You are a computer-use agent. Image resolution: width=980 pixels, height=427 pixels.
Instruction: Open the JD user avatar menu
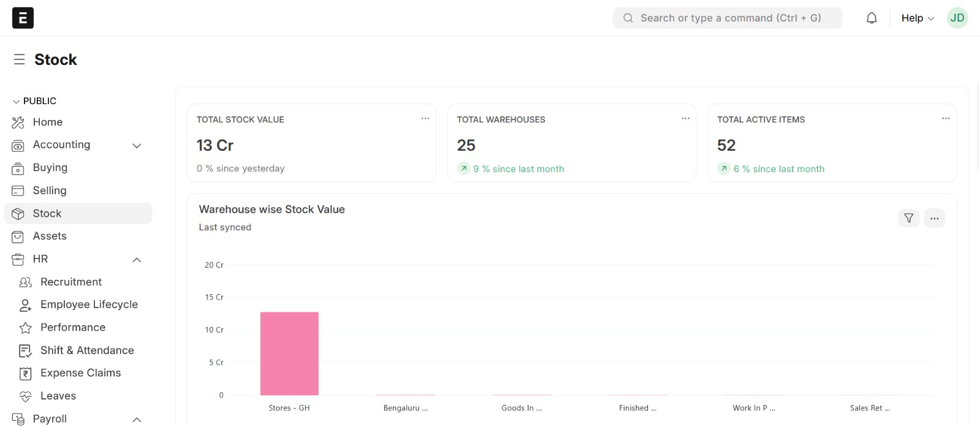[x=957, y=18]
